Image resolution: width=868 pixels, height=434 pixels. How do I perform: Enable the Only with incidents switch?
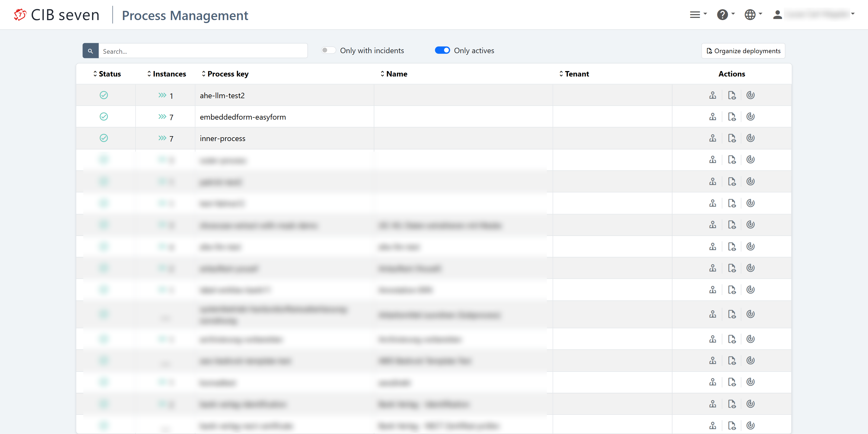(x=328, y=50)
